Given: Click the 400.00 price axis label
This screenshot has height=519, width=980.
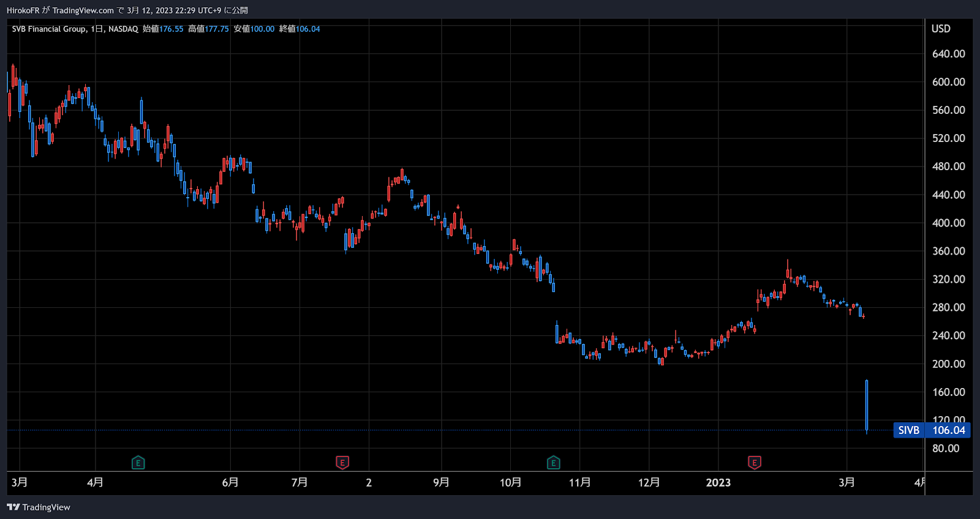Looking at the screenshot, I should click(949, 223).
